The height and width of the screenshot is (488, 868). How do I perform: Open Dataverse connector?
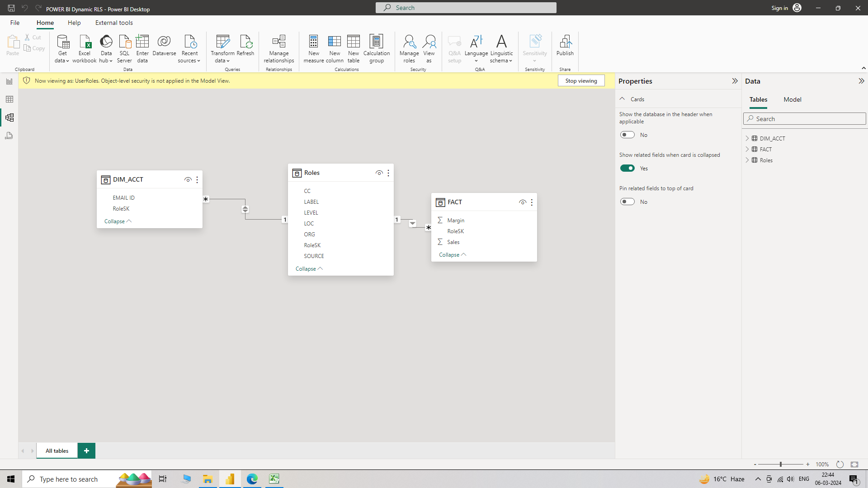(x=164, y=46)
